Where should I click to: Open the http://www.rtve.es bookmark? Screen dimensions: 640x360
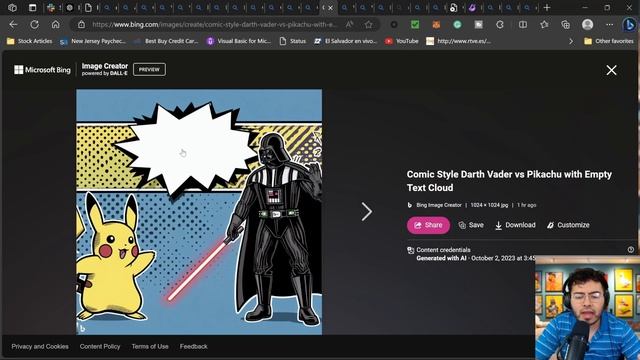point(458,41)
